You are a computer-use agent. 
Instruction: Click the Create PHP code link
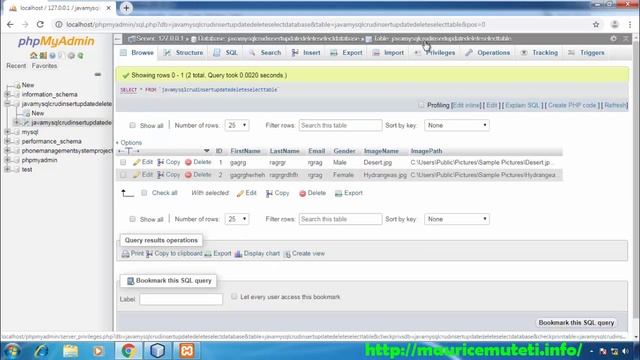click(x=572, y=105)
